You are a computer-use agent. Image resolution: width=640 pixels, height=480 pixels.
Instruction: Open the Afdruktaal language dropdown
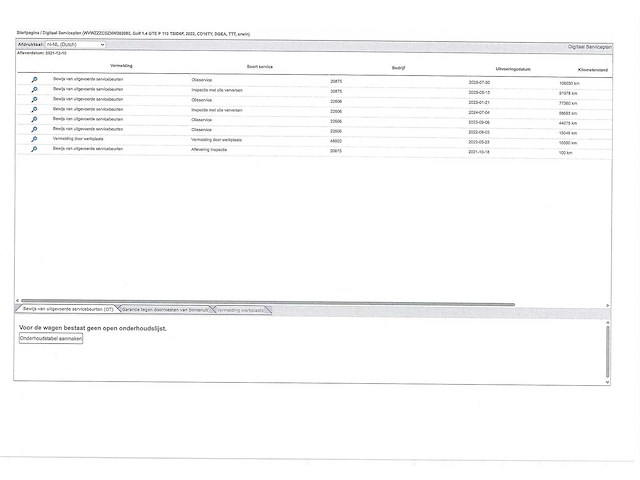[x=75, y=45]
